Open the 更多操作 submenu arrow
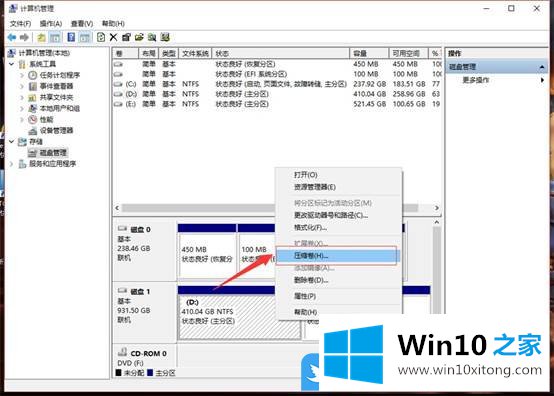 tap(542, 80)
